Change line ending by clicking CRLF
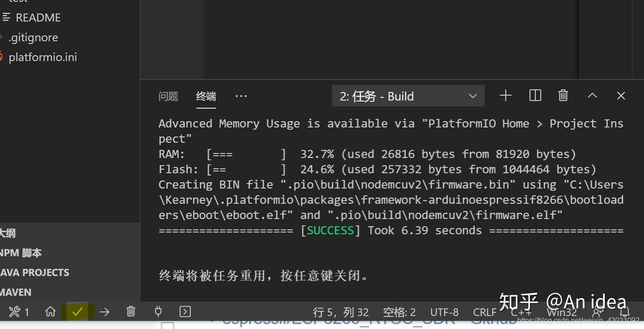Screen dimensions: 644x329 pos(484,311)
